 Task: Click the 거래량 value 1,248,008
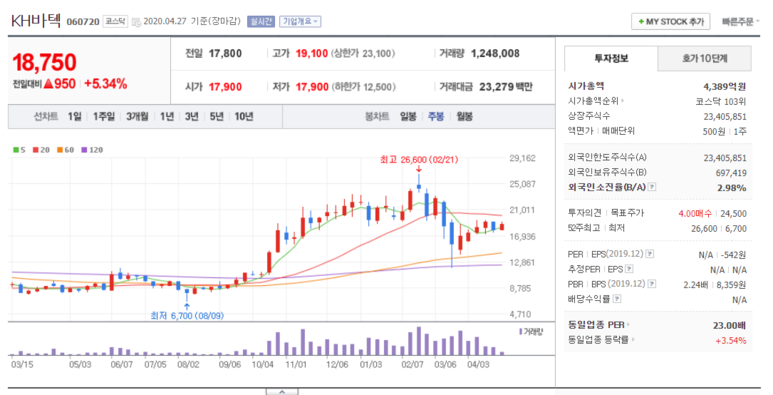(x=495, y=54)
